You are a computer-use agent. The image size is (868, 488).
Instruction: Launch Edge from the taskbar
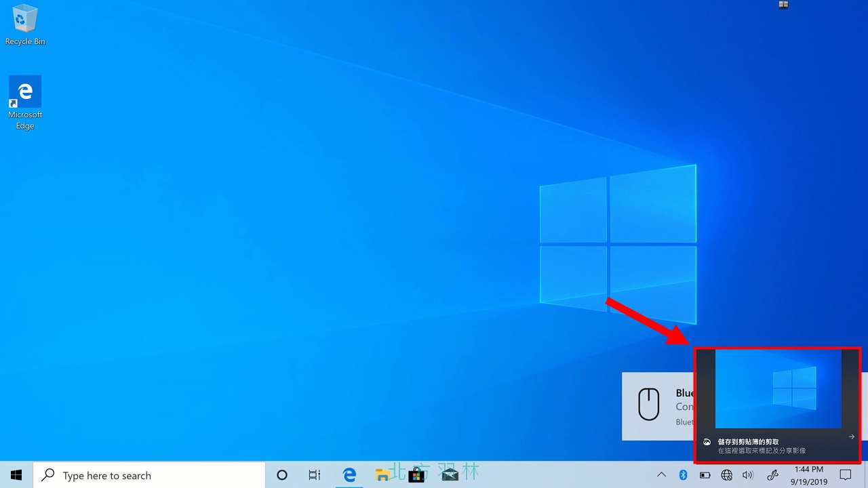pyautogui.click(x=349, y=475)
